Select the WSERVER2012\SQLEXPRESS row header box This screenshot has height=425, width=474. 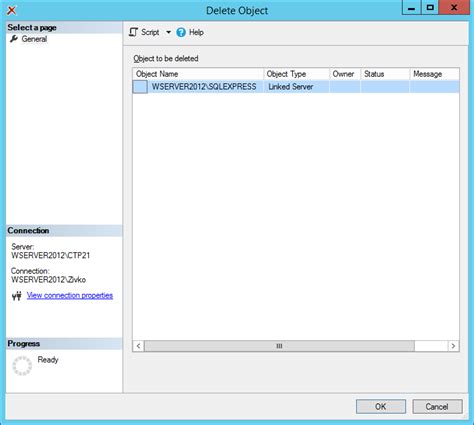click(140, 87)
